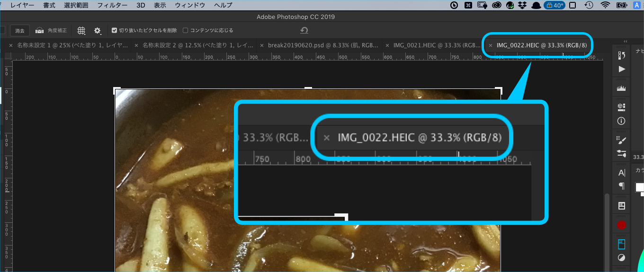
Task: Open the Info panel icon
Action: click(622, 121)
